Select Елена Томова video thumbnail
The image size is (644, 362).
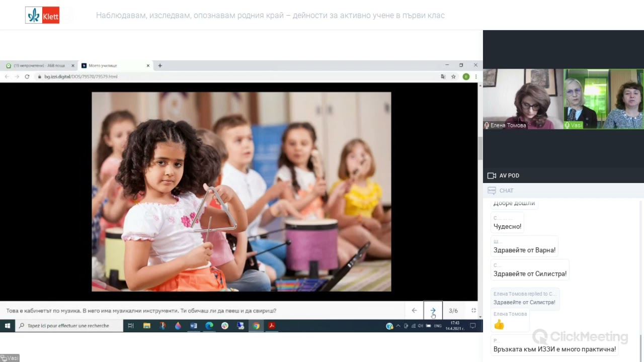(523, 99)
